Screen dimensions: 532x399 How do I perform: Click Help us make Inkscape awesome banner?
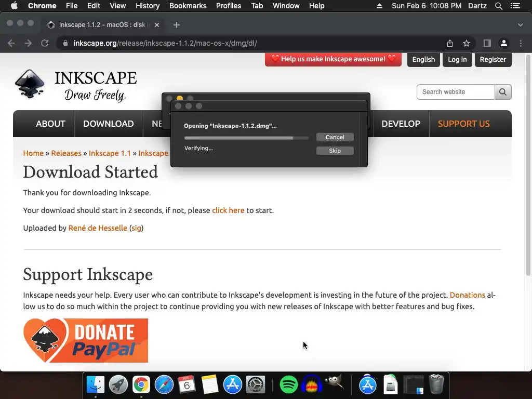[333, 59]
